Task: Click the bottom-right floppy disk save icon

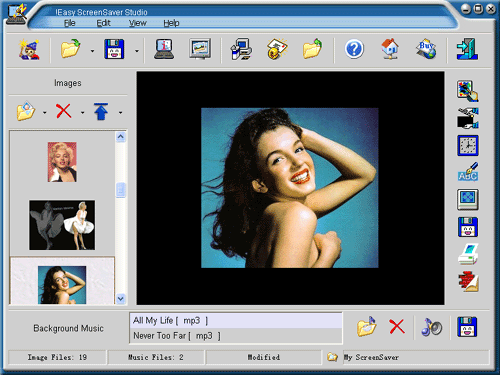Action: pyautogui.click(x=467, y=327)
